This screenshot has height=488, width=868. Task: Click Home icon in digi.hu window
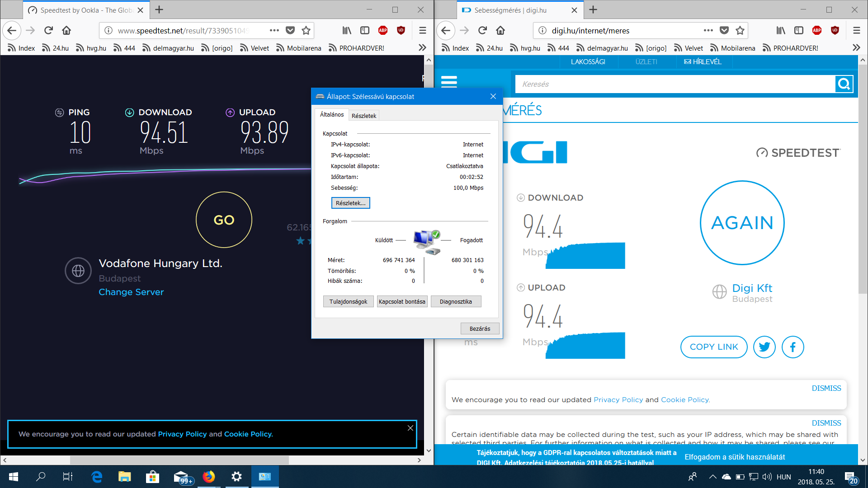pyautogui.click(x=500, y=30)
